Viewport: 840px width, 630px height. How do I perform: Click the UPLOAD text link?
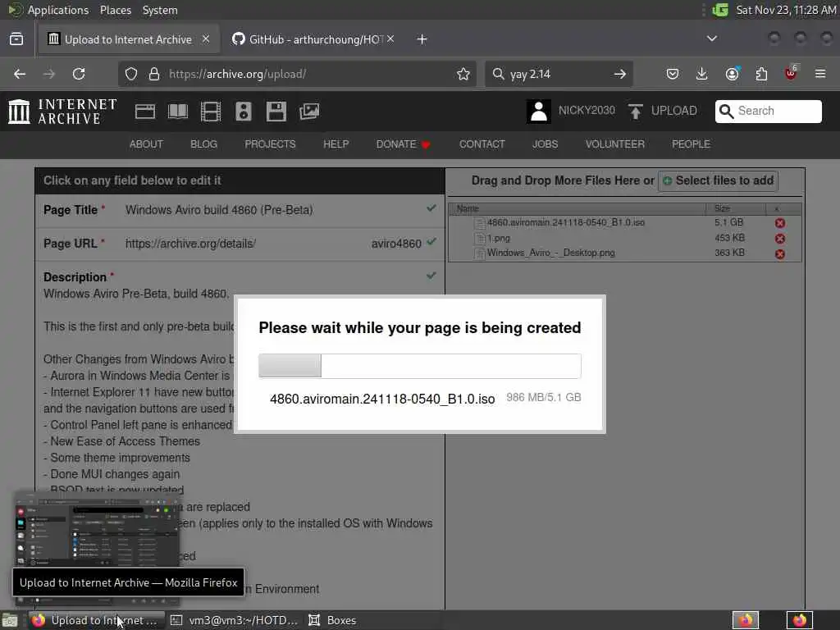tap(674, 111)
